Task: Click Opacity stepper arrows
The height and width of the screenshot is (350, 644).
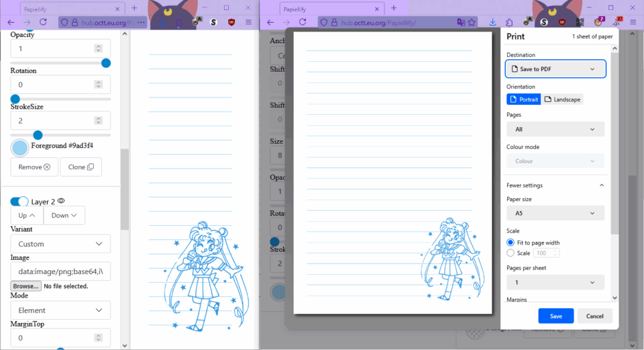Action: (98, 48)
